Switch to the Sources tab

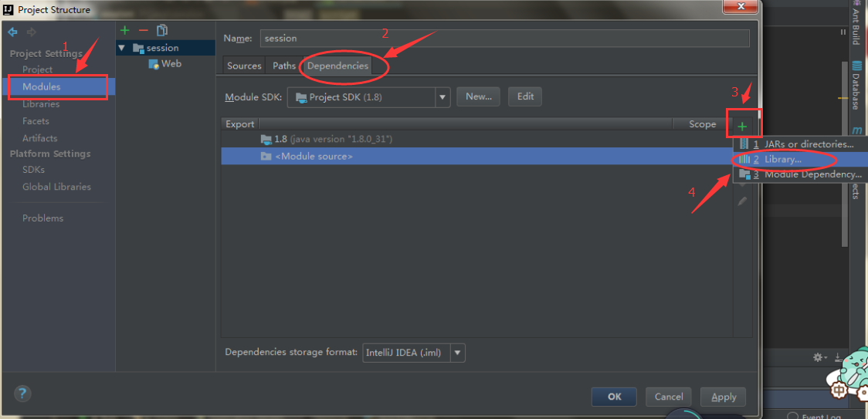244,66
